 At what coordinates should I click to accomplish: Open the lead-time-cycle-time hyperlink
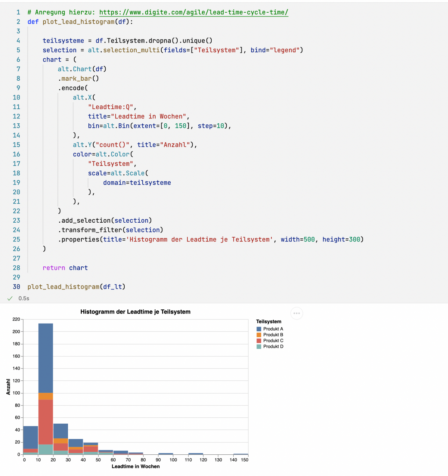click(x=193, y=12)
